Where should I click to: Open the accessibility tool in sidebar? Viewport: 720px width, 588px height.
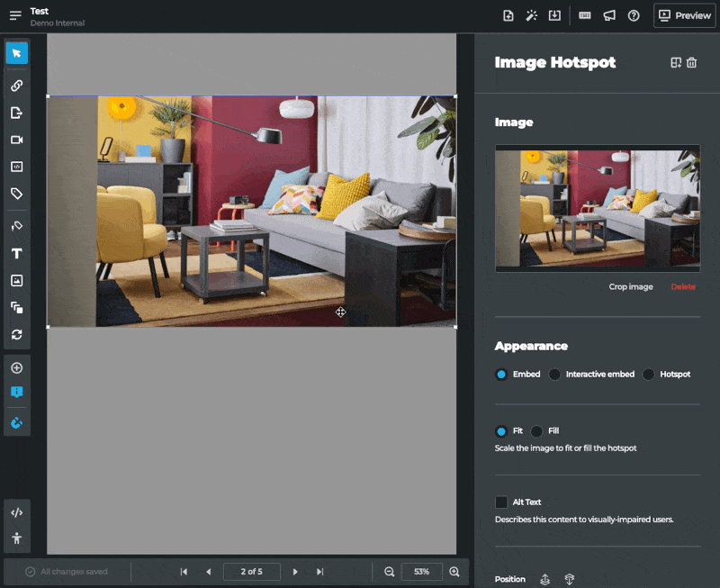click(16, 538)
